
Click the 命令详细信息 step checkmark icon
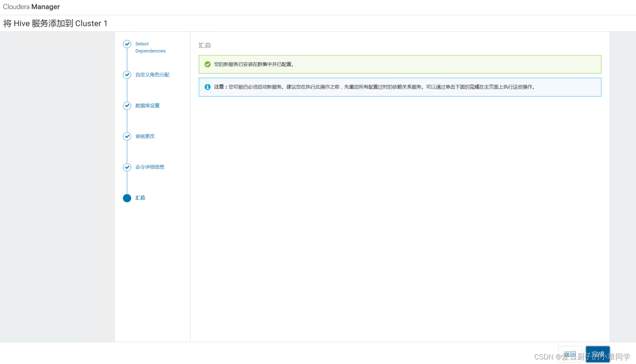point(127,167)
